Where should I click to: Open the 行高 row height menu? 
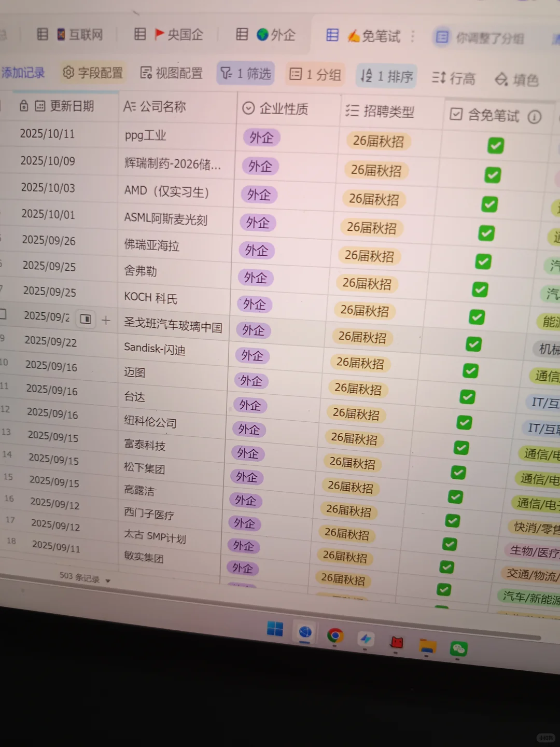[x=453, y=78]
